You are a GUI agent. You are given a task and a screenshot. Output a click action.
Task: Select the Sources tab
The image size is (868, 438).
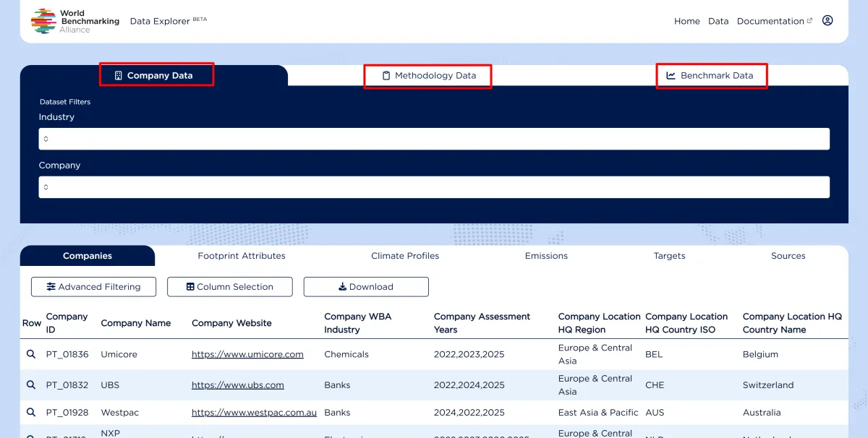[x=788, y=255]
